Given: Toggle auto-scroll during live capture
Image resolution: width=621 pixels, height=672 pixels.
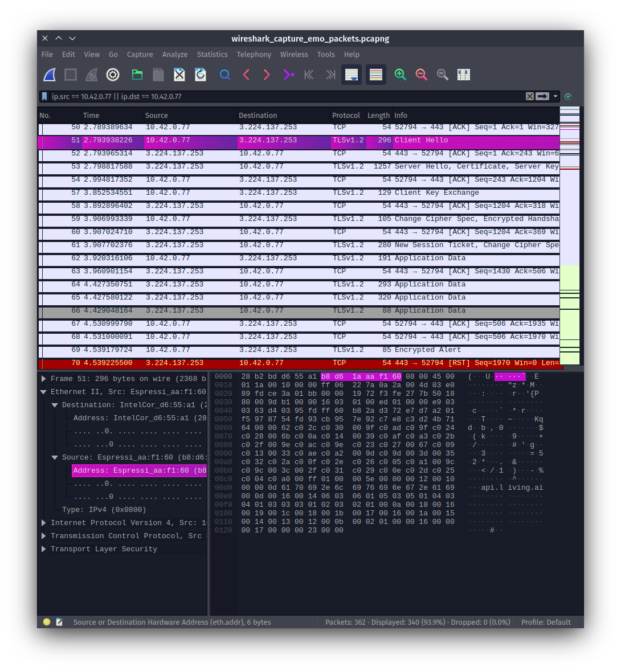Looking at the screenshot, I should tap(352, 75).
